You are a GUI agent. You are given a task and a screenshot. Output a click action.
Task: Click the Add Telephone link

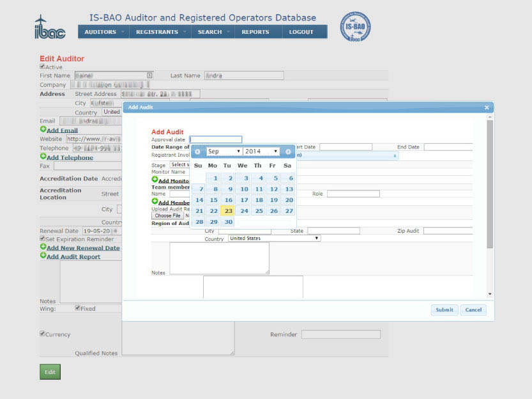[70, 157]
